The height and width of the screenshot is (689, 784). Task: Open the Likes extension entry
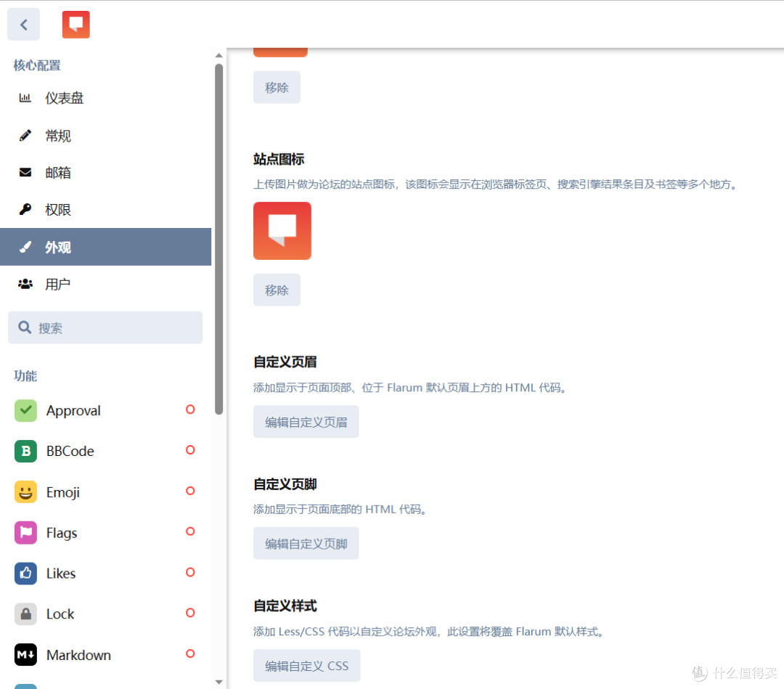tap(105, 574)
